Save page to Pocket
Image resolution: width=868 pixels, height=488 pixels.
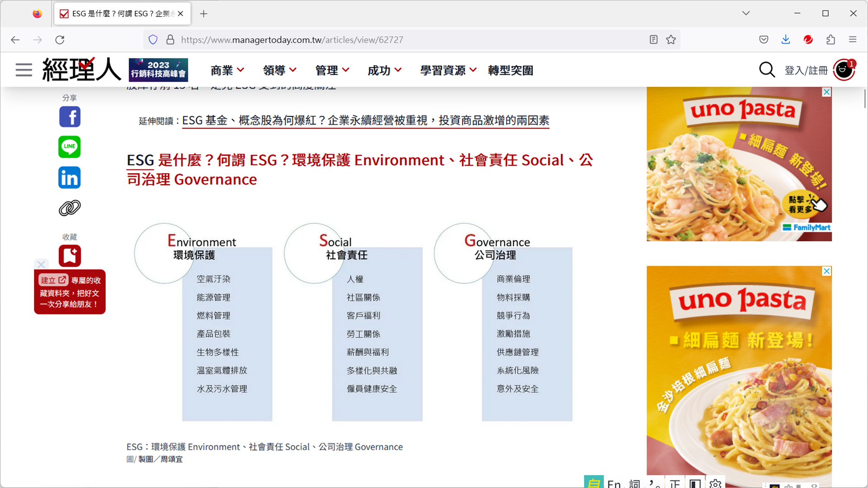(764, 40)
